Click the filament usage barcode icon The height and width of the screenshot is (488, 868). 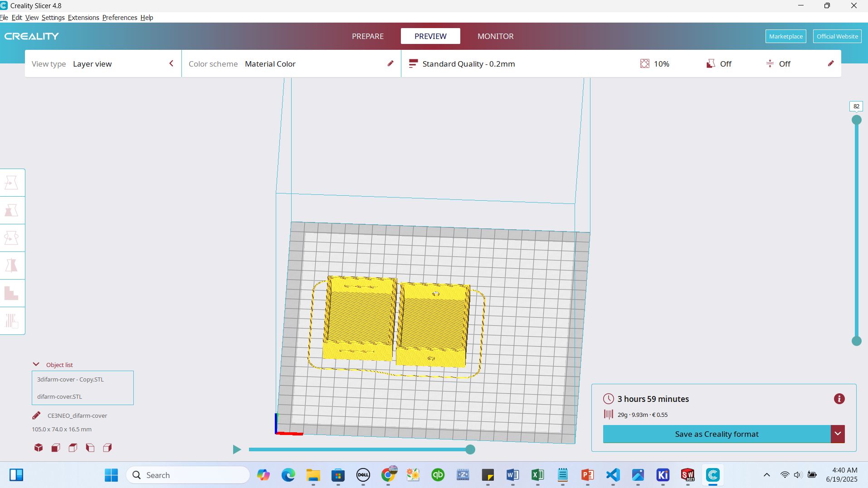point(608,414)
